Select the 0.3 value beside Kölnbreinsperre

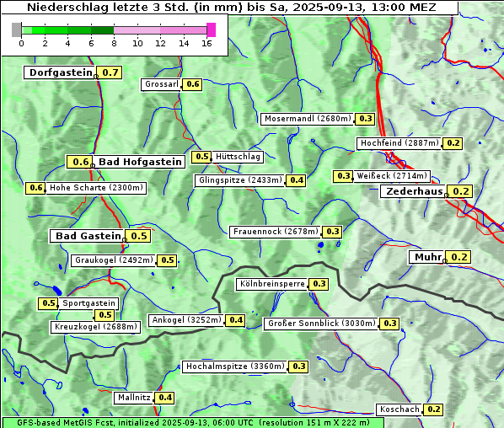tap(319, 285)
